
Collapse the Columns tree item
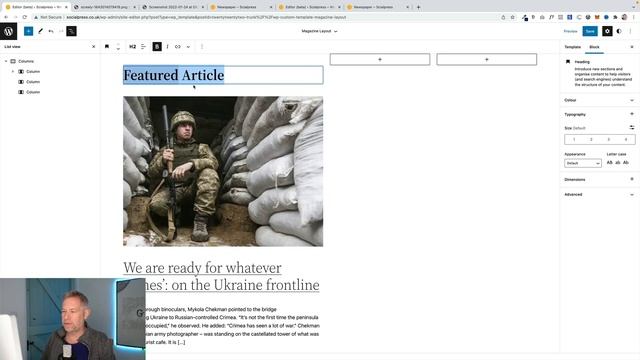(x=6, y=61)
